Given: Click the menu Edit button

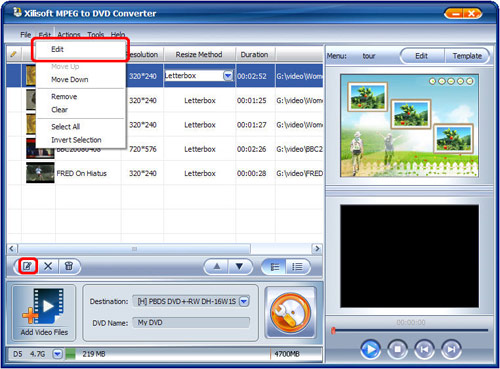Looking at the screenshot, I should pyautogui.click(x=422, y=56).
